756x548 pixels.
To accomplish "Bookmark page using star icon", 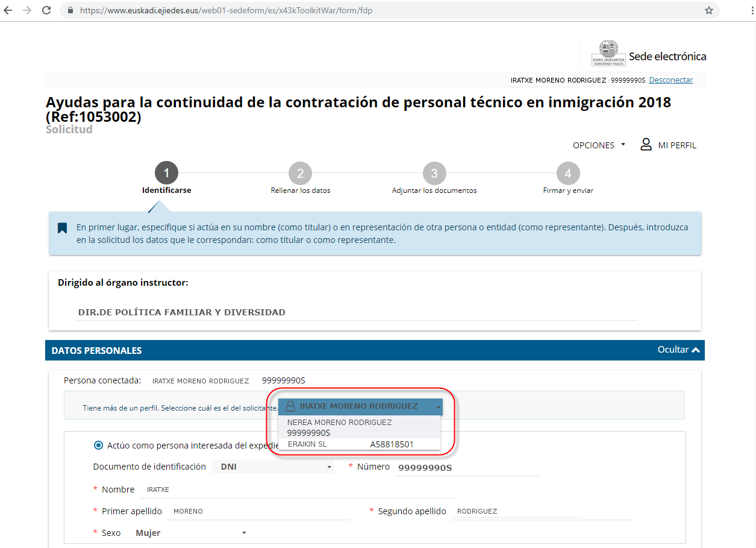I will [709, 11].
